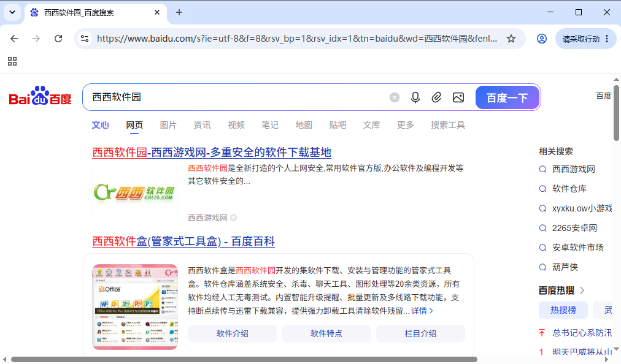The image size is (621, 364).
Task: Click the 西西软件盒 screenshot thumbnail
Action: coord(135,307)
